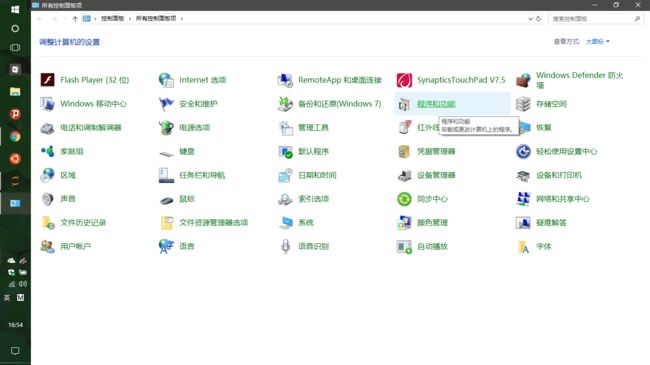This screenshot has width=650, height=365.
Task: Open the 家庭组 icon
Action: (47, 151)
